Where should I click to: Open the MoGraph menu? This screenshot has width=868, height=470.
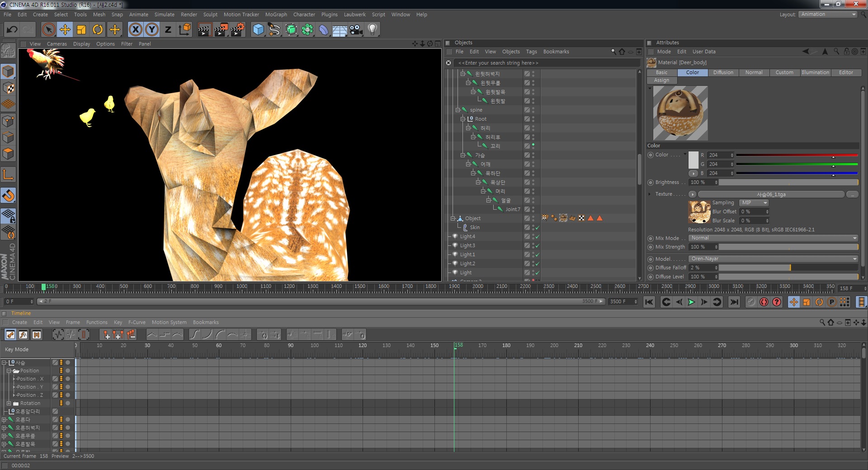click(276, 14)
